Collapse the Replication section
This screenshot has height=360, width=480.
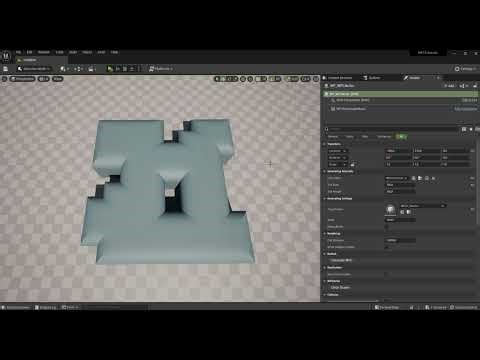coord(324,268)
